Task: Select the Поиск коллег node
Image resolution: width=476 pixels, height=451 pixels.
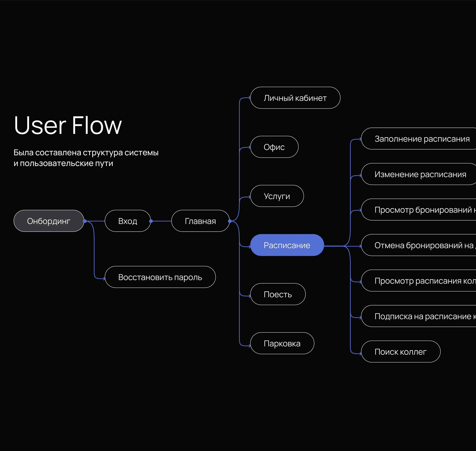Action: 401,352
